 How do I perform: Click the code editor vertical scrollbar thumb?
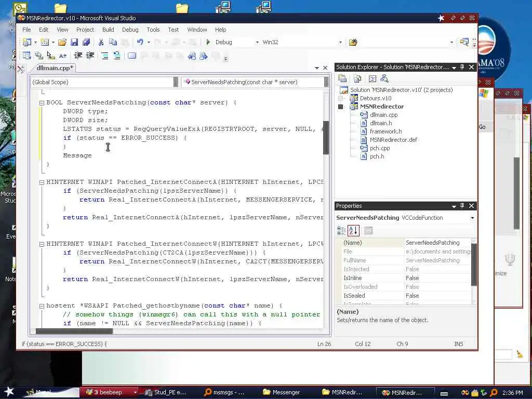[x=326, y=137]
